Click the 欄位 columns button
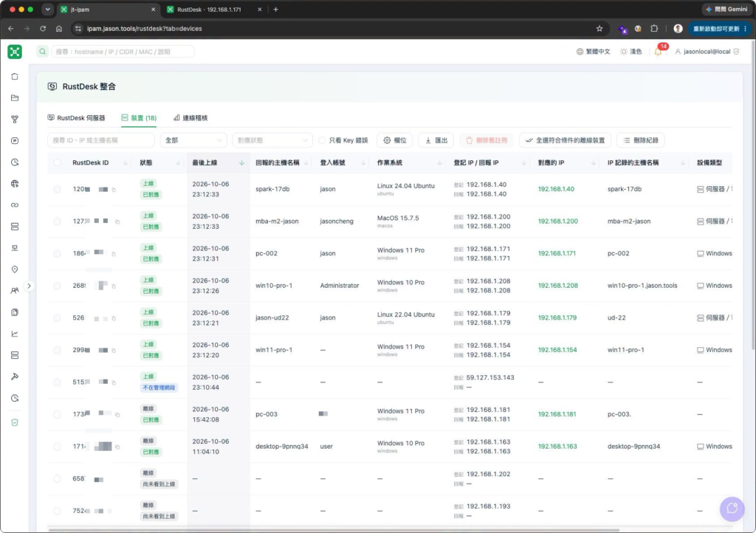Screen dimensions: 756x533 (395, 140)
